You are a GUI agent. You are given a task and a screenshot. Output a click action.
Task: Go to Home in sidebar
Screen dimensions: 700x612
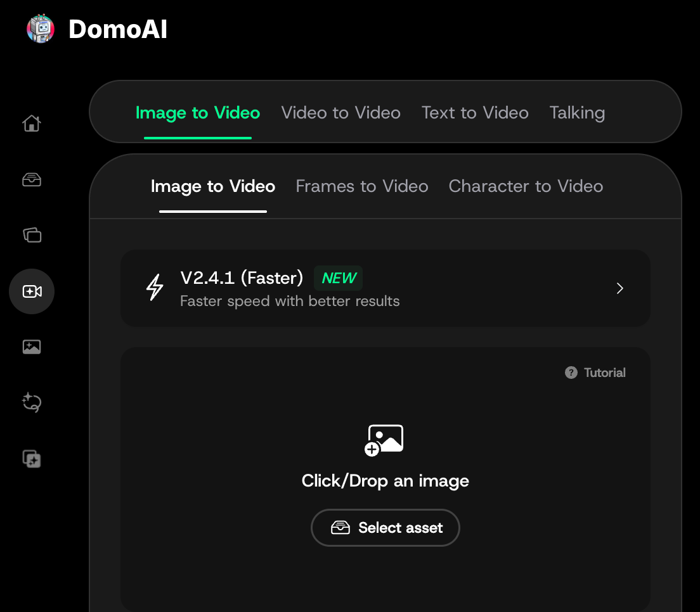pos(32,123)
